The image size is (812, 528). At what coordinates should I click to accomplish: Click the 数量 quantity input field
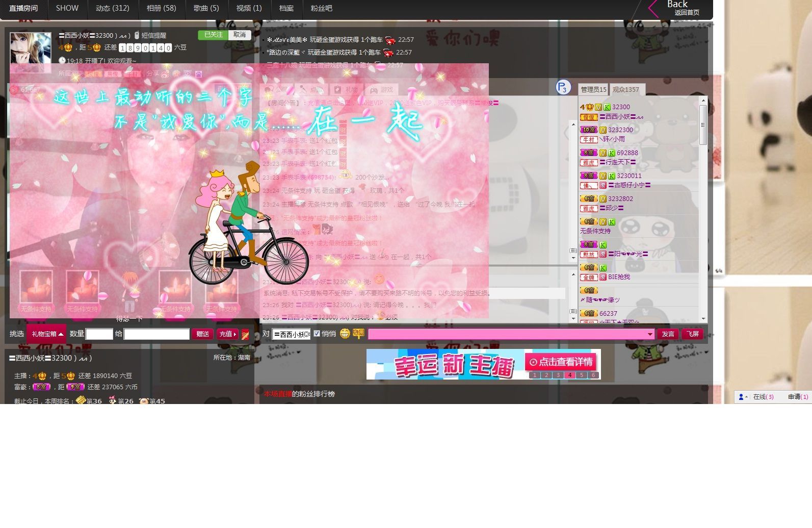tap(99, 334)
